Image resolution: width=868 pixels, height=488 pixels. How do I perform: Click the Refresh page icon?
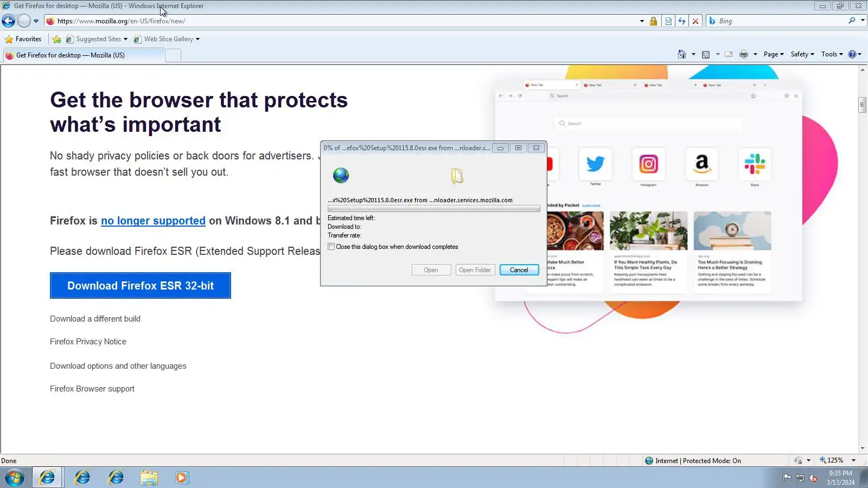click(x=682, y=21)
